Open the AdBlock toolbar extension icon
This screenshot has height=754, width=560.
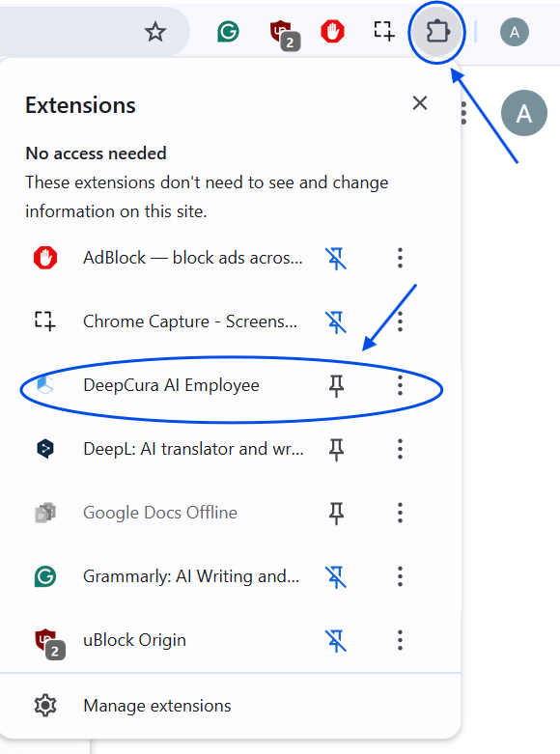tap(332, 32)
